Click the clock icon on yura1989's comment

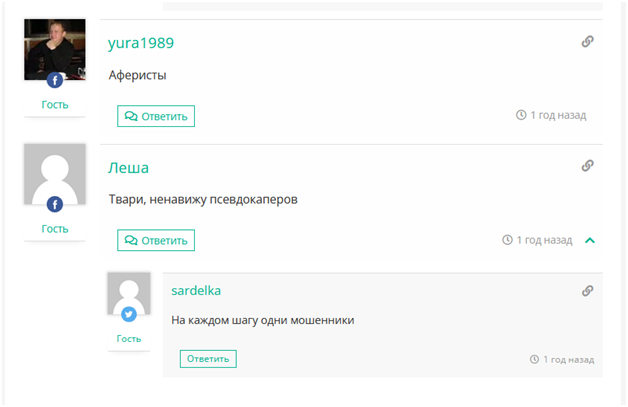pyautogui.click(x=521, y=115)
